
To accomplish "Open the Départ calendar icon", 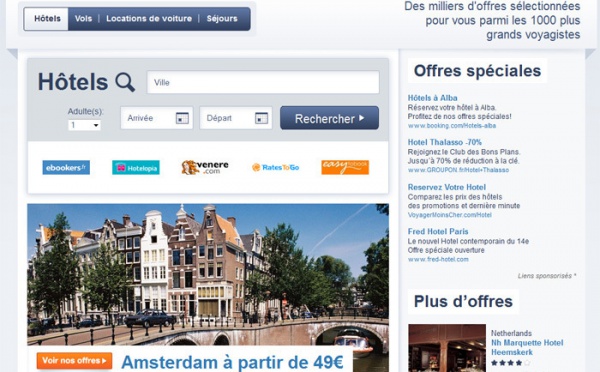I will tap(261, 118).
